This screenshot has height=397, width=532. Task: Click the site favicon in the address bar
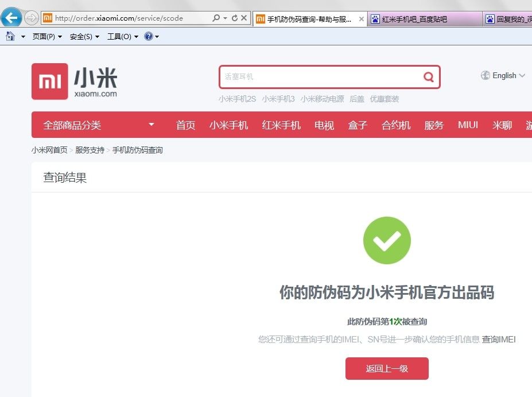(48, 18)
